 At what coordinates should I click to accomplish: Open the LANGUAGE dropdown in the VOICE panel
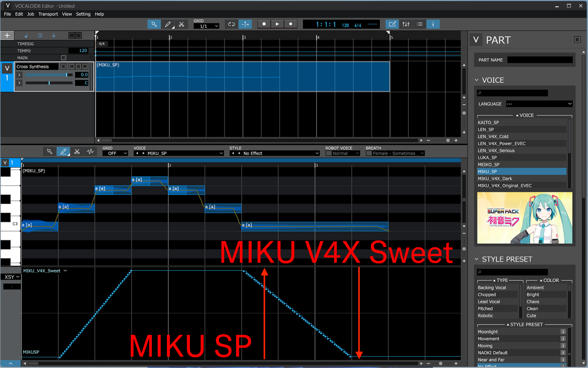pos(539,103)
